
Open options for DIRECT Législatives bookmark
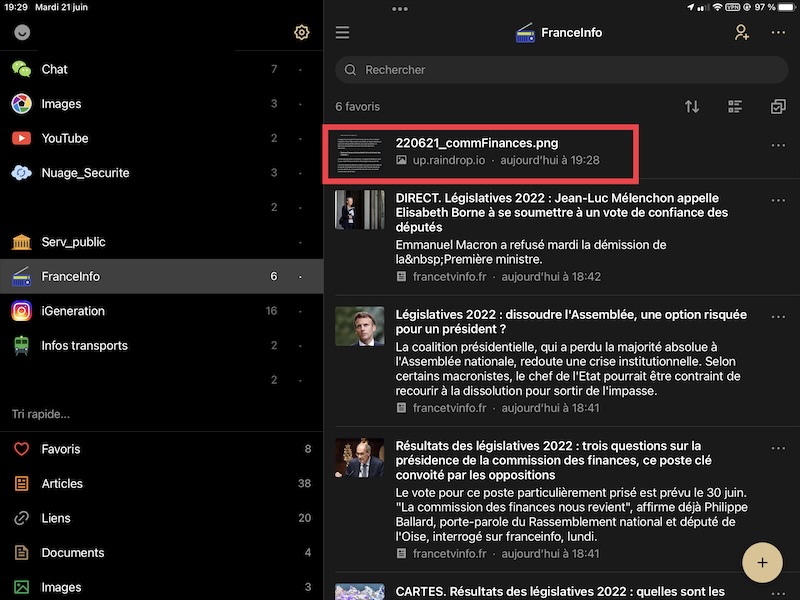[x=778, y=200]
